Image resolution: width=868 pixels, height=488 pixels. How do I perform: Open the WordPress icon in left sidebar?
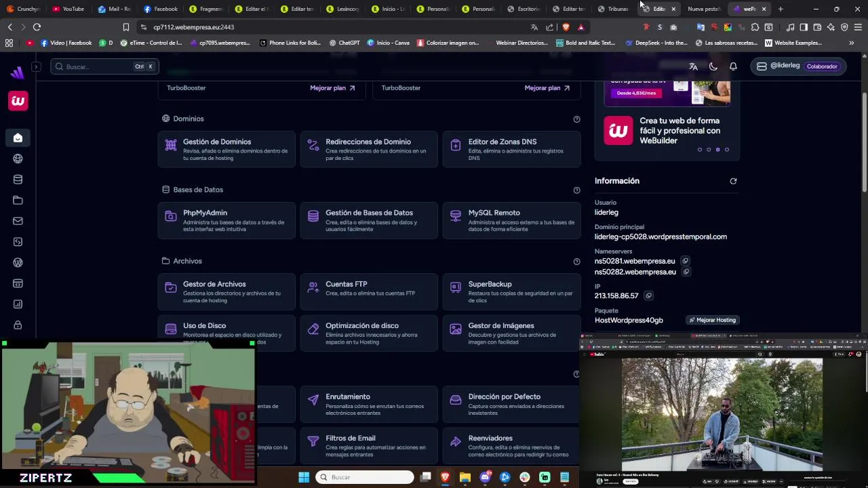tap(18, 262)
